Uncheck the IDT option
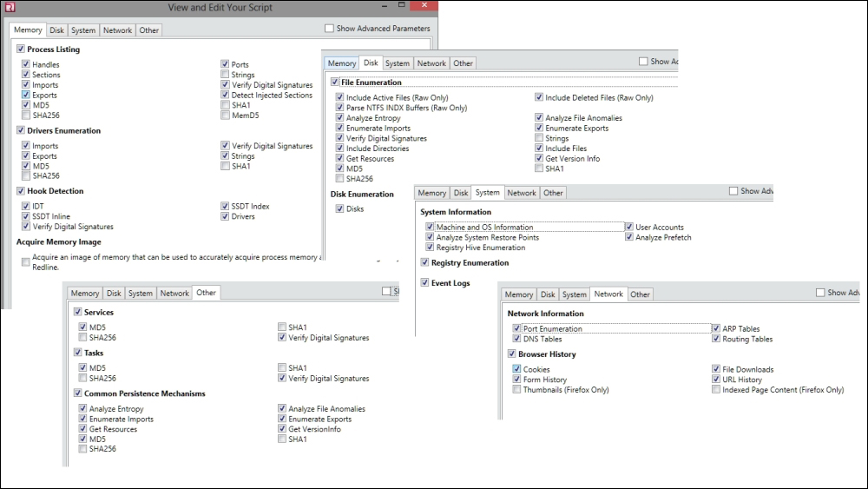 coord(26,206)
